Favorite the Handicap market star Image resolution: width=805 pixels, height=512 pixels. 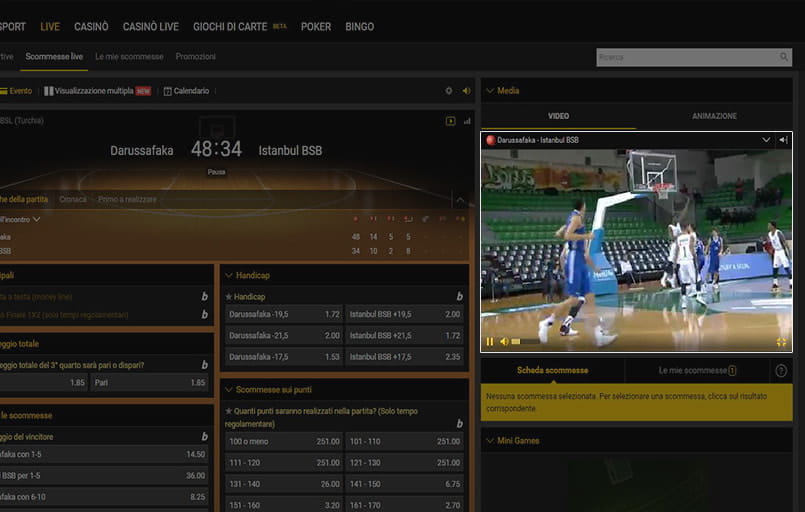coord(229,297)
